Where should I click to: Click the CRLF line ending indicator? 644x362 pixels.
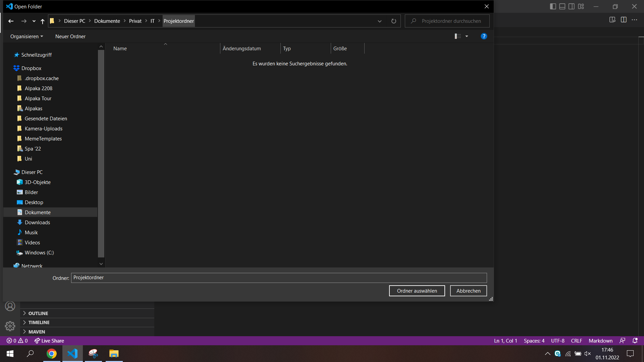click(x=576, y=341)
